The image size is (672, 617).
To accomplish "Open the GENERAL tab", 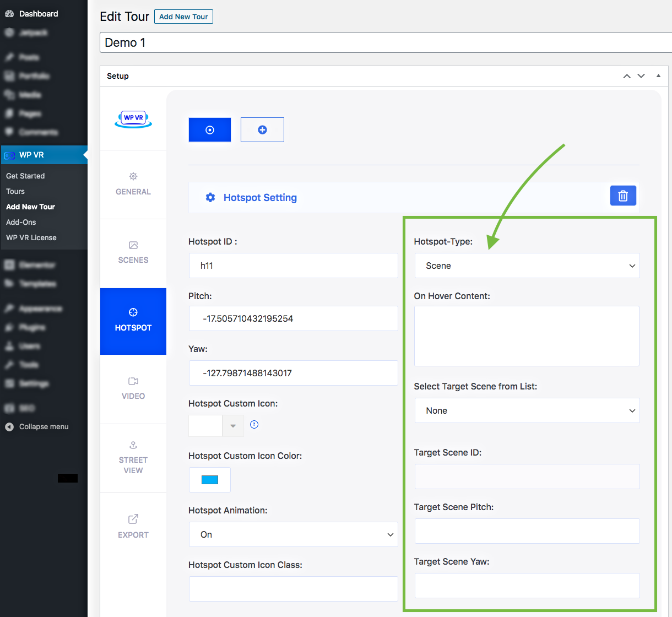I will coord(133,185).
